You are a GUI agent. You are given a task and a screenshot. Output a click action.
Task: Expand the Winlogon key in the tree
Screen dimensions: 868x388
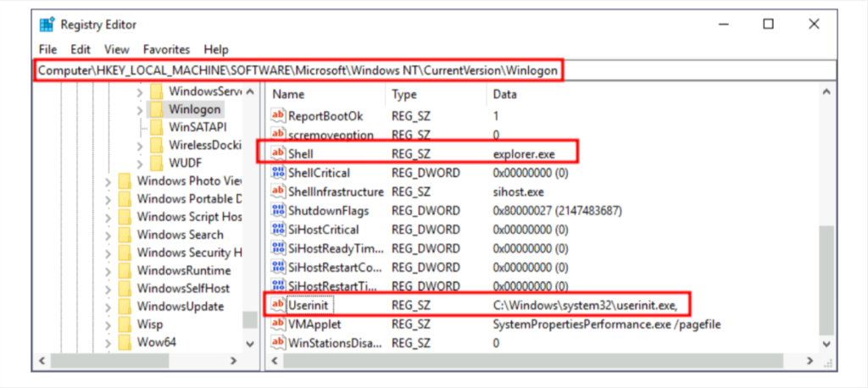(139, 109)
